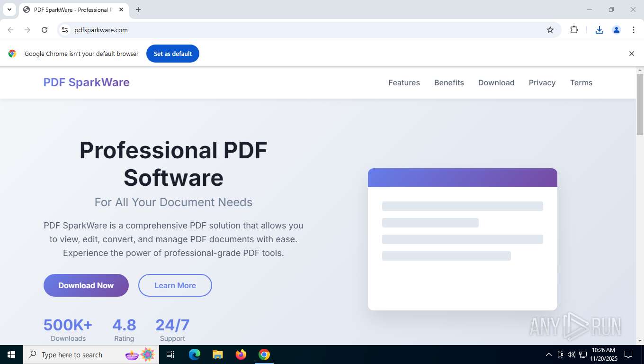Viewport: 644px width, 364px height.
Task: Launch Firefox from taskbar
Action: click(x=241, y=355)
